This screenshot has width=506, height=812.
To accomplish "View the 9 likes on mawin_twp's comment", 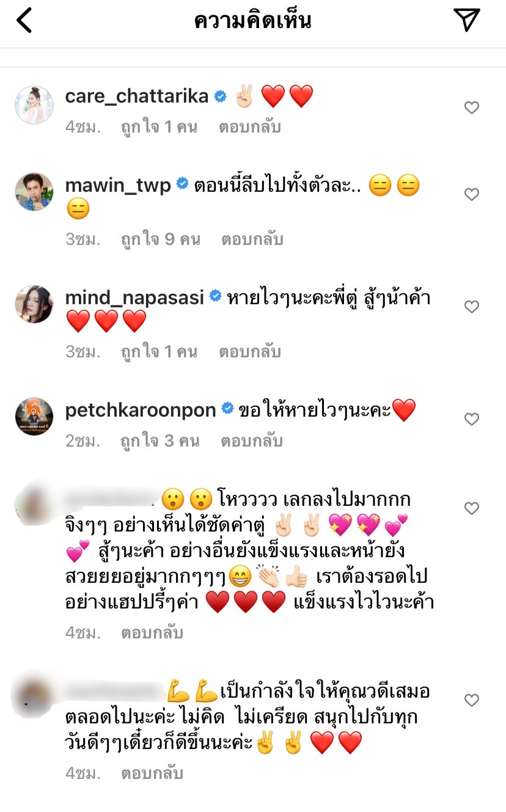I will [161, 240].
